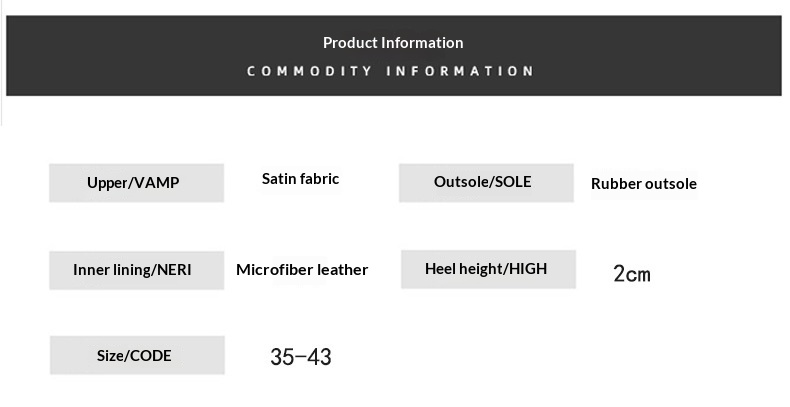Select the Heel height/HIGH label box

488,269
